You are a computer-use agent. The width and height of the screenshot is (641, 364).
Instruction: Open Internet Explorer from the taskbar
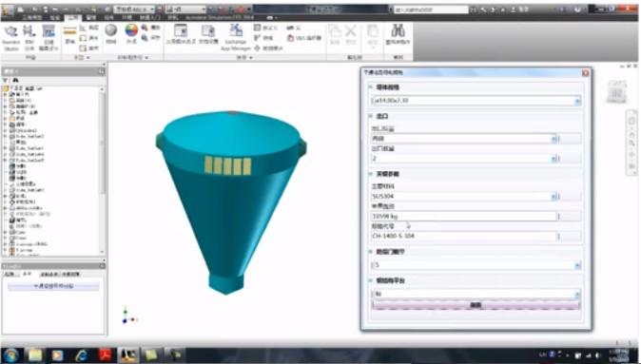tap(81, 355)
